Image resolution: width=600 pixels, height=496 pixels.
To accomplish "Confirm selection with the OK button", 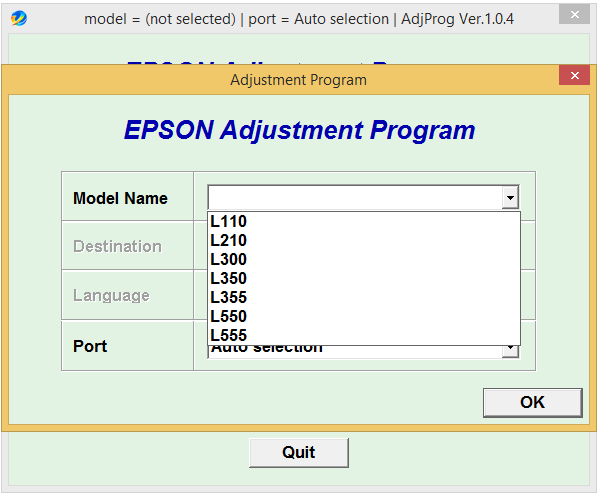I will tap(533, 403).
